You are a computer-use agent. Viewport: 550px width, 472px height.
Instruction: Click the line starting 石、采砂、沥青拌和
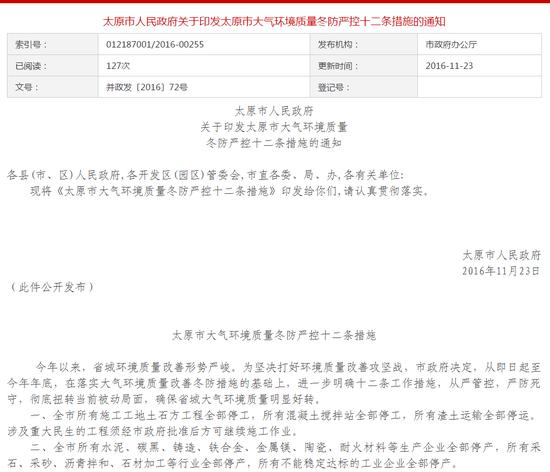(233, 463)
